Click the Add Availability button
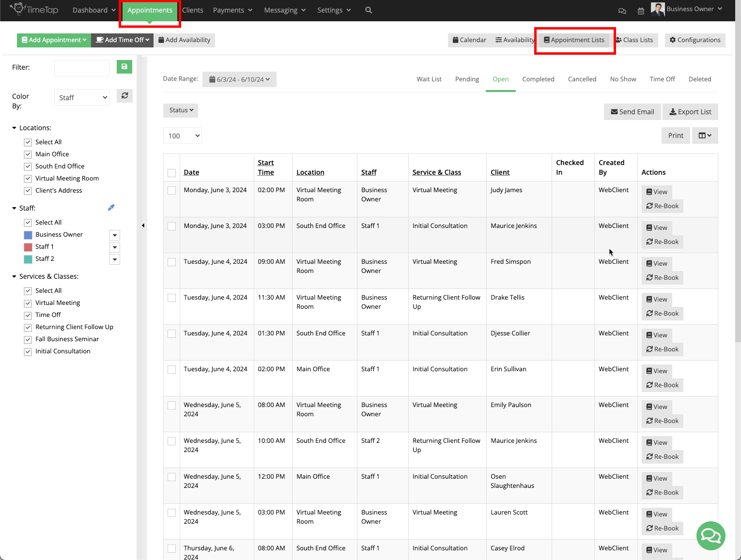Viewport: 741px width, 560px height. tap(184, 40)
